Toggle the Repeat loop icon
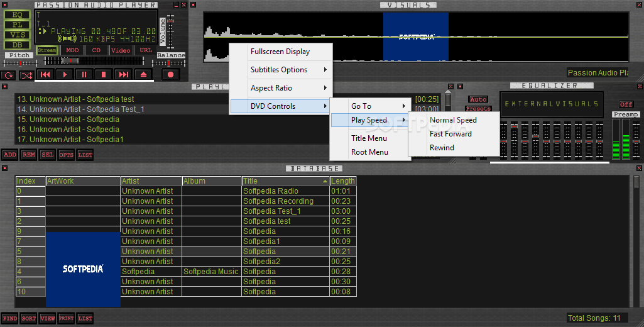The image size is (644, 327). pyautogui.click(x=8, y=75)
